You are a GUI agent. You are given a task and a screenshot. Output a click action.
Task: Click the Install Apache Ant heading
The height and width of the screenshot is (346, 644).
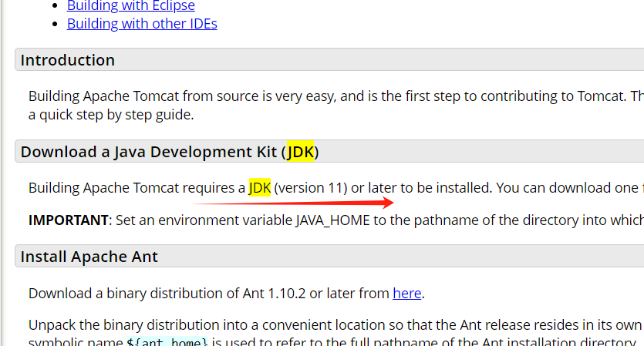pos(89,257)
